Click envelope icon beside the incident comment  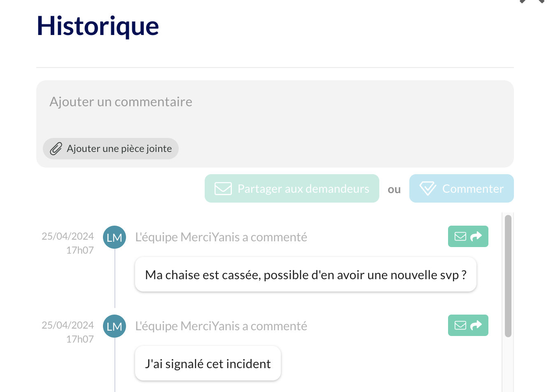tap(460, 325)
